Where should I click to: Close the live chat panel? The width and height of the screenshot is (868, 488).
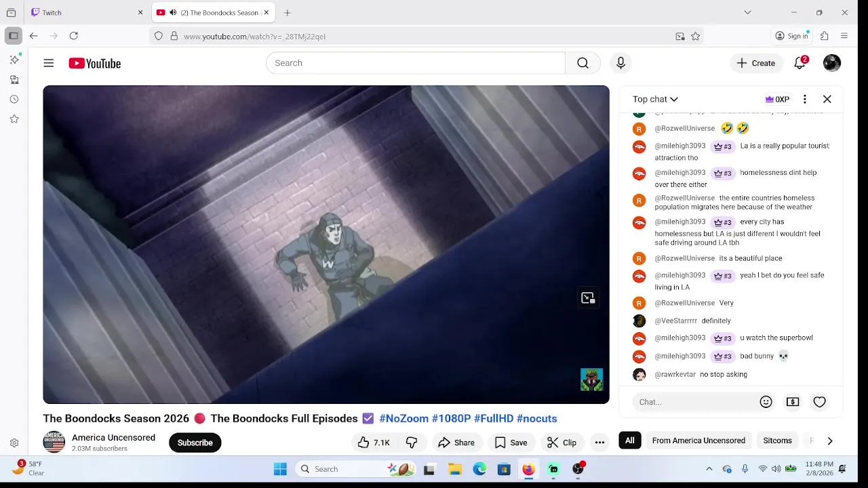pos(827,99)
